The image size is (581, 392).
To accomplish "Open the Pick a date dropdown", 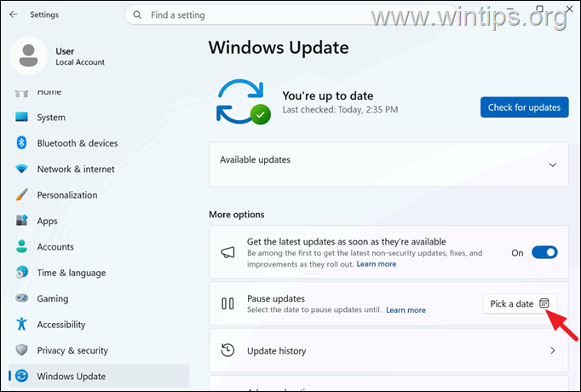I will click(x=520, y=304).
